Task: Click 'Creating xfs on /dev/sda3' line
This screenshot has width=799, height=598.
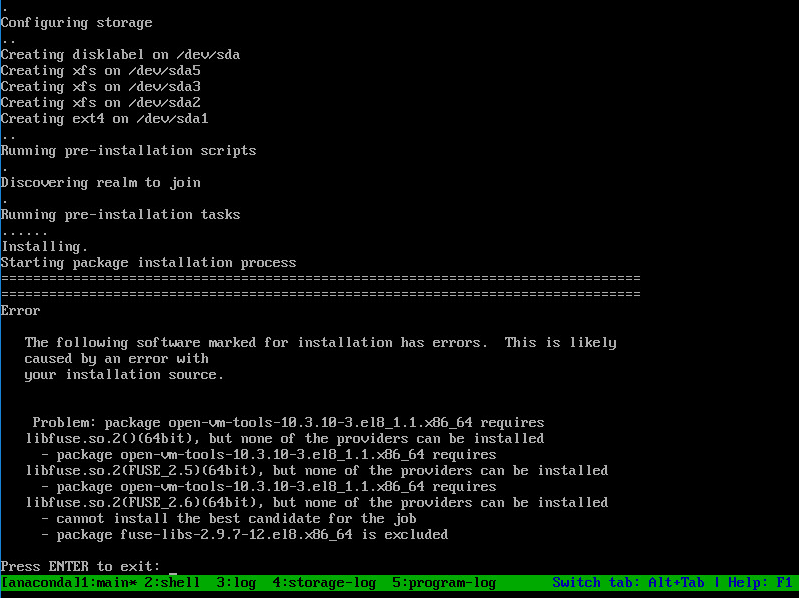Action: pos(100,86)
